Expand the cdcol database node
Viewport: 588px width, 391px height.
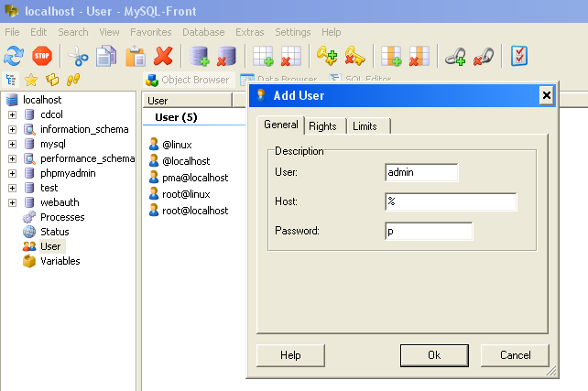12,114
